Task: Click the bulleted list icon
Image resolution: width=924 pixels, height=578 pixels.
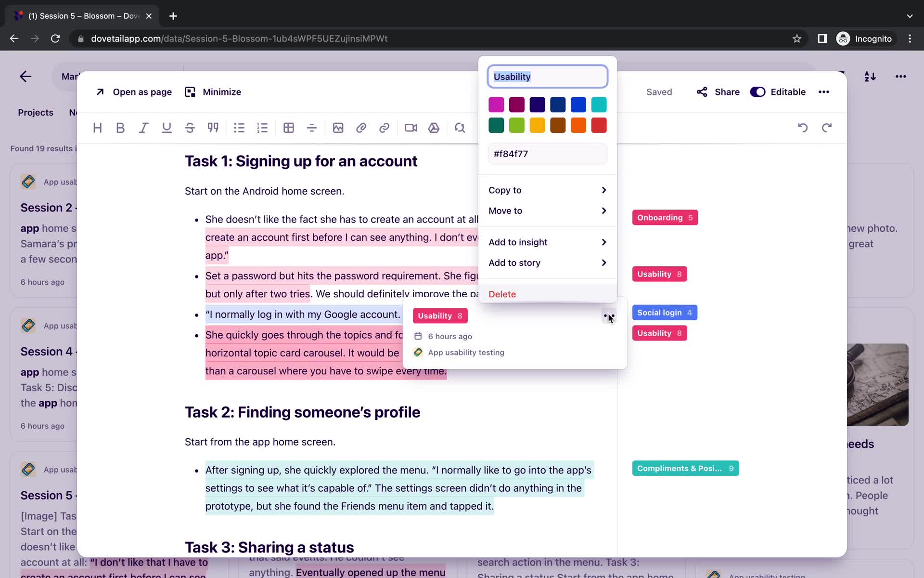Action: click(240, 127)
